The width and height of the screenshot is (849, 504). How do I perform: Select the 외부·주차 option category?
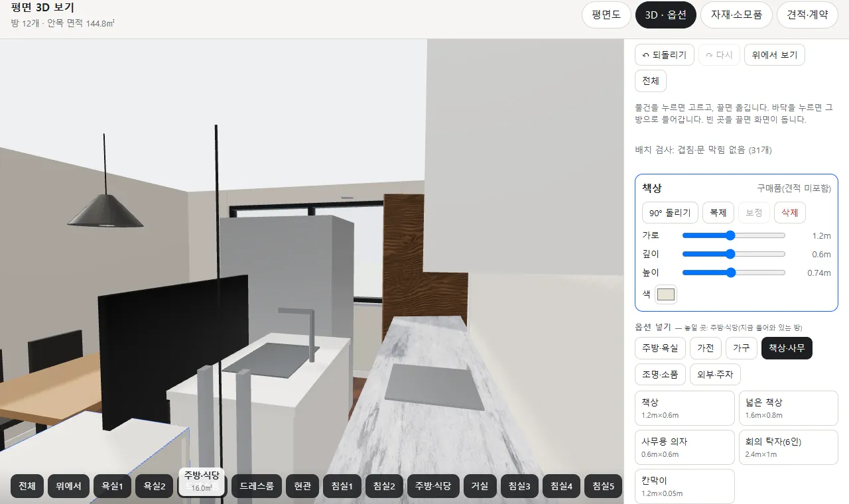(715, 374)
